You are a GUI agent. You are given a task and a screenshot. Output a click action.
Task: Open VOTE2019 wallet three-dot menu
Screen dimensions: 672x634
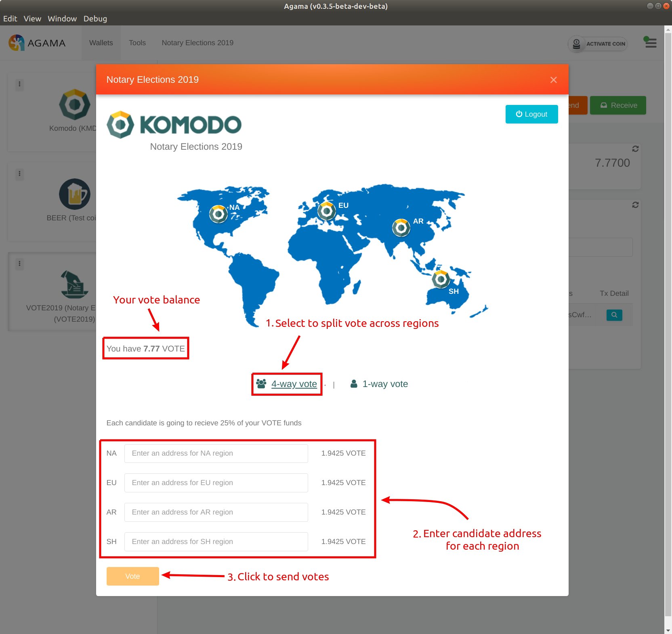pos(19,264)
